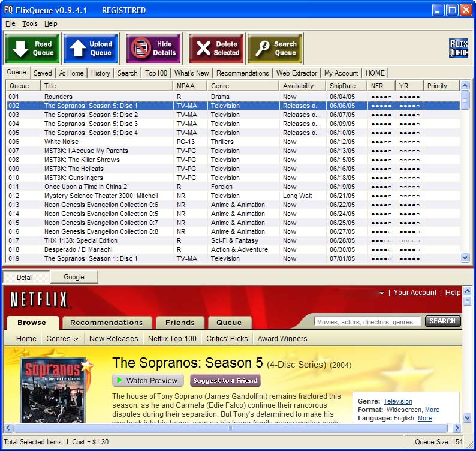Image resolution: width=476 pixels, height=451 pixels.
Task: Toggle the Hide Details toolbar button
Action: pyautogui.click(x=153, y=49)
